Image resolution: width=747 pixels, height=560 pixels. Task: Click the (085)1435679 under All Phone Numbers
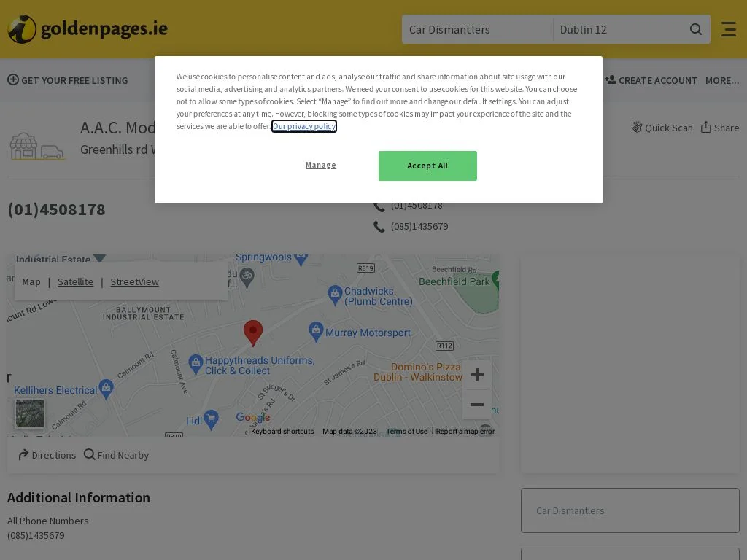coord(36,535)
